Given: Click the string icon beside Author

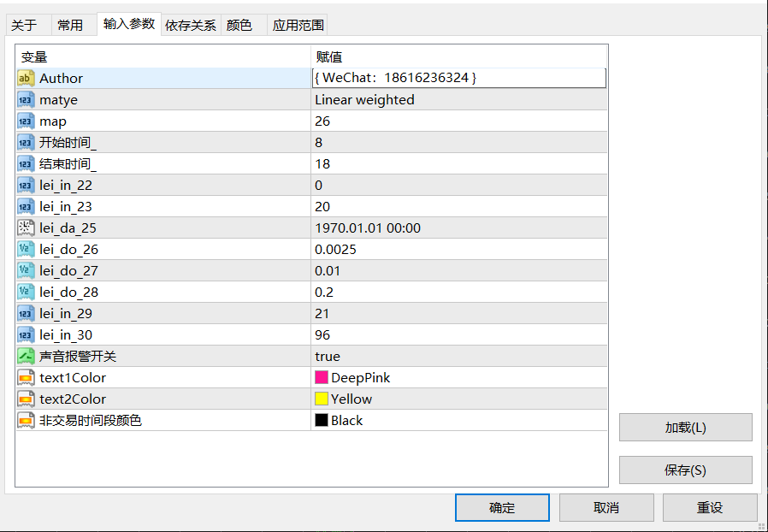Looking at the screenshot, I should pyautogui.click(x=26, y=79).
